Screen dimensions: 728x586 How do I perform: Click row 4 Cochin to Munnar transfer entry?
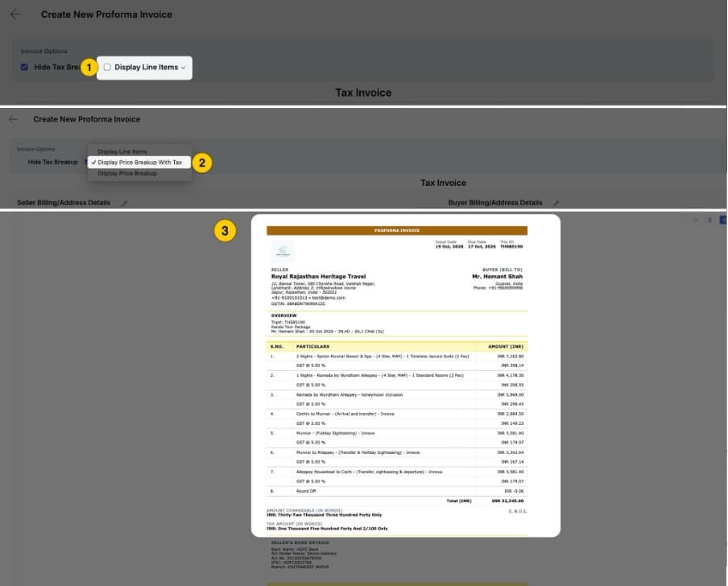point(345,414)
